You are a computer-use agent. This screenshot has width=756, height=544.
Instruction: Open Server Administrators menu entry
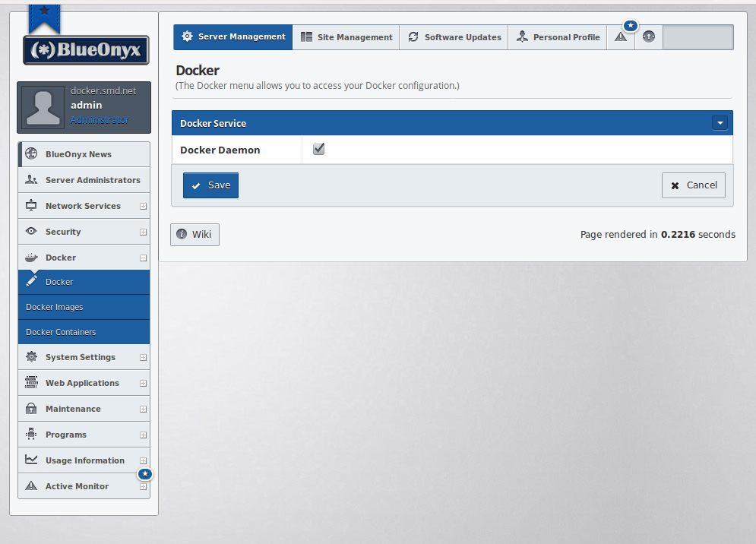point(84,180)
